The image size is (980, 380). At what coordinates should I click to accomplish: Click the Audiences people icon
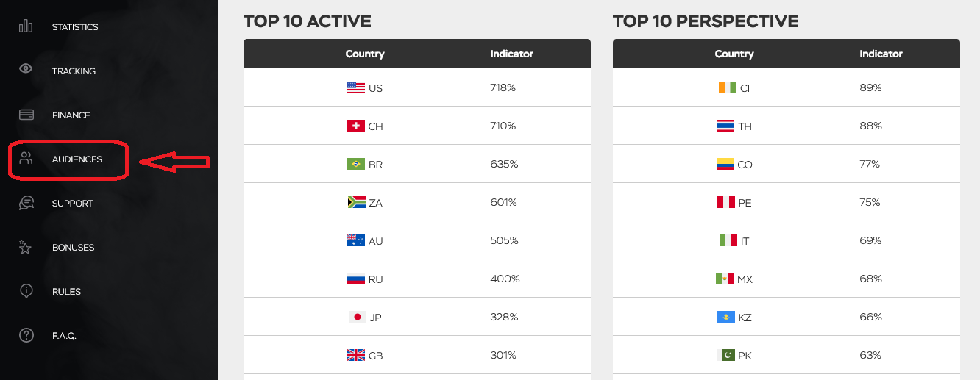click(26, 158)
